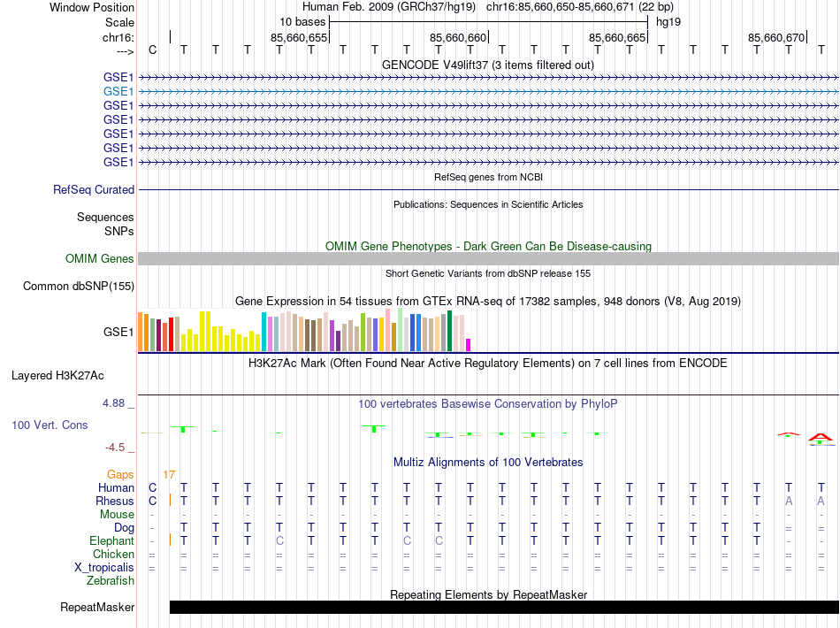Viewport: 840px width, 628px height.
Task: Click the X_tropicalis alignment label
Action: click(x=104, y=568)
